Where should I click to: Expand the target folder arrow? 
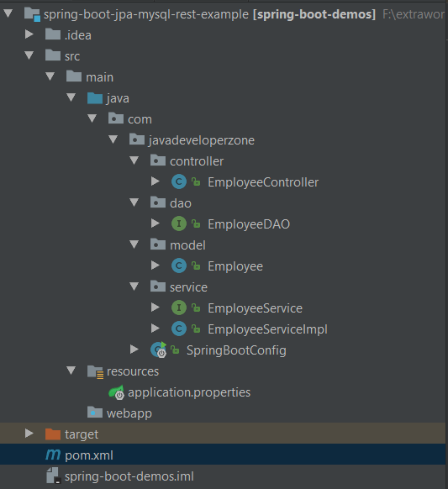29,434
